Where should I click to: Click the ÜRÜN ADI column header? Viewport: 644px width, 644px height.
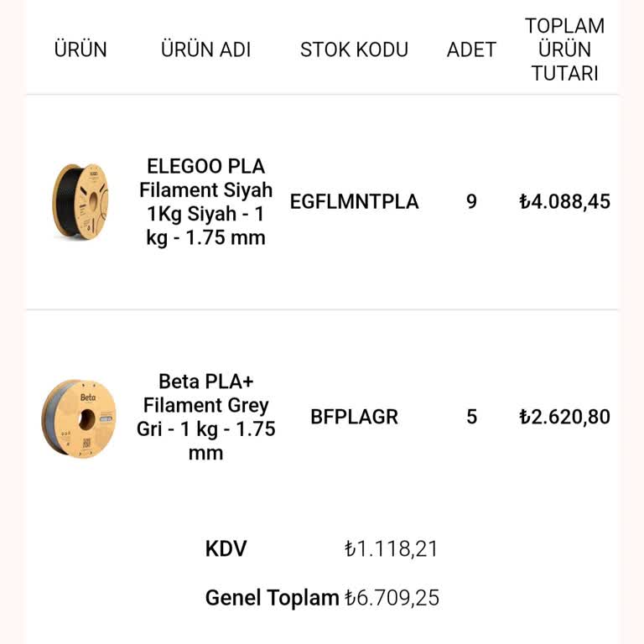[x=205, y=49]
